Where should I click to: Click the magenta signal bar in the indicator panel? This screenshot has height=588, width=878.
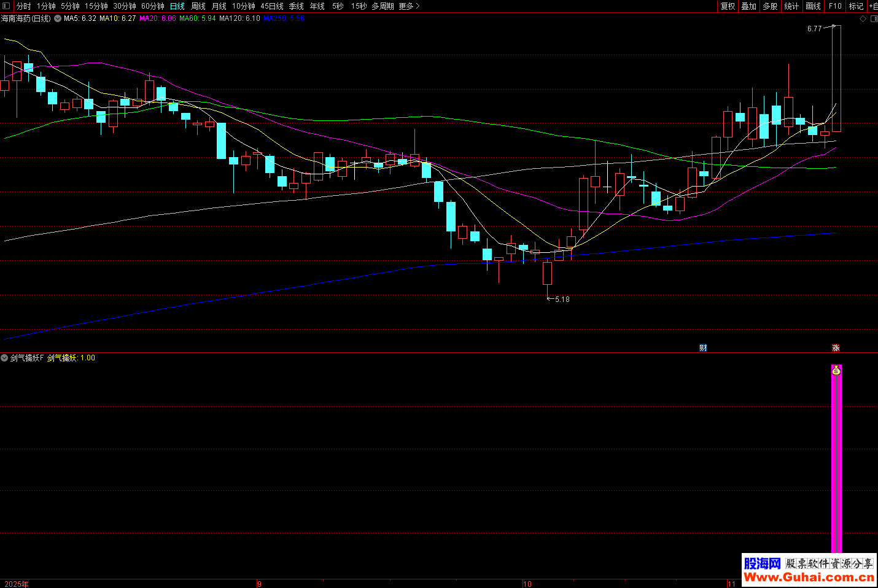click(836, 466)
